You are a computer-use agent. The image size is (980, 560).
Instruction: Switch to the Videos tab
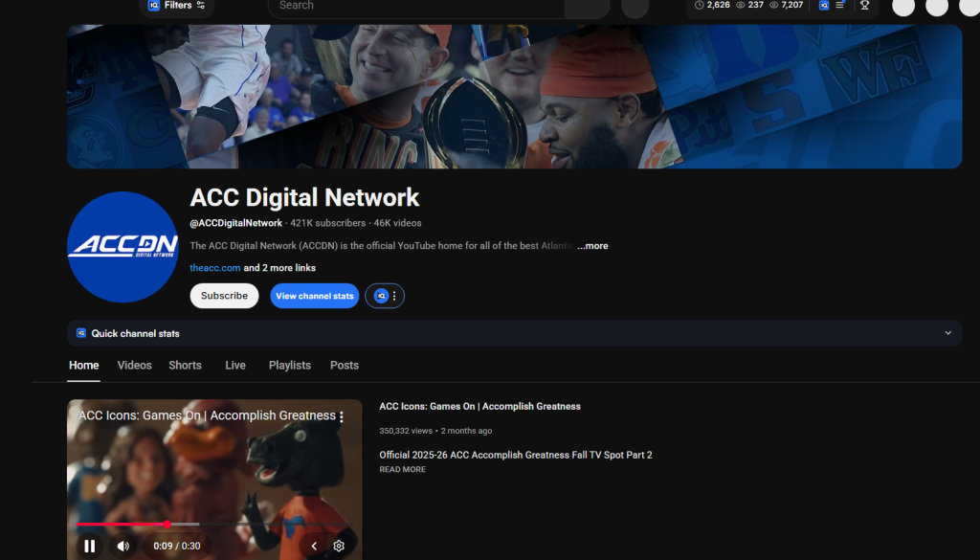point(134,365)
